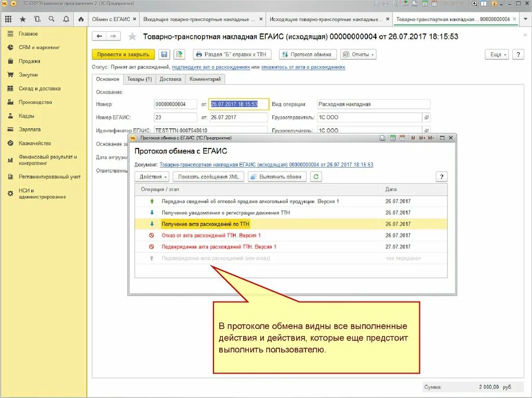
Task: Open the tab list dropdown arrow
Action: coord(526,19)
